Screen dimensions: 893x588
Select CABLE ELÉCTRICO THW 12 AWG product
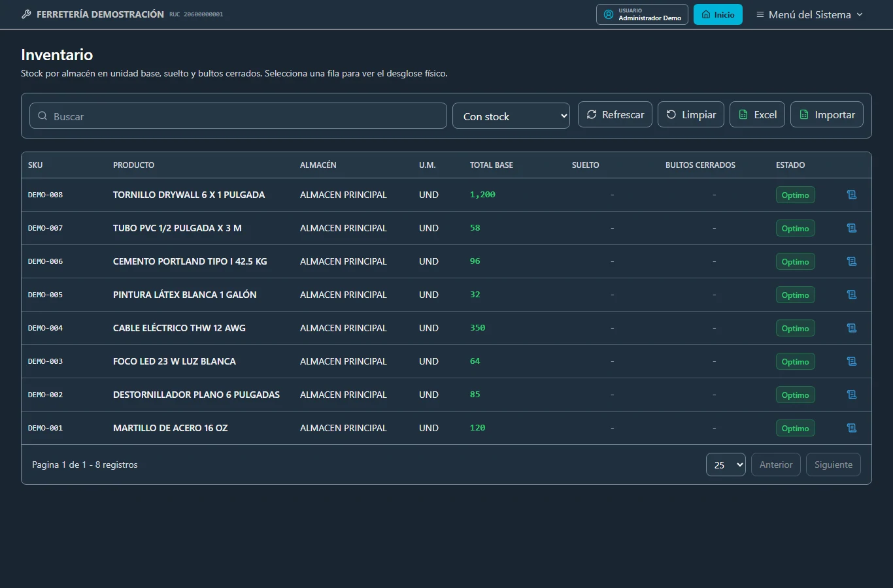[179, 328]
